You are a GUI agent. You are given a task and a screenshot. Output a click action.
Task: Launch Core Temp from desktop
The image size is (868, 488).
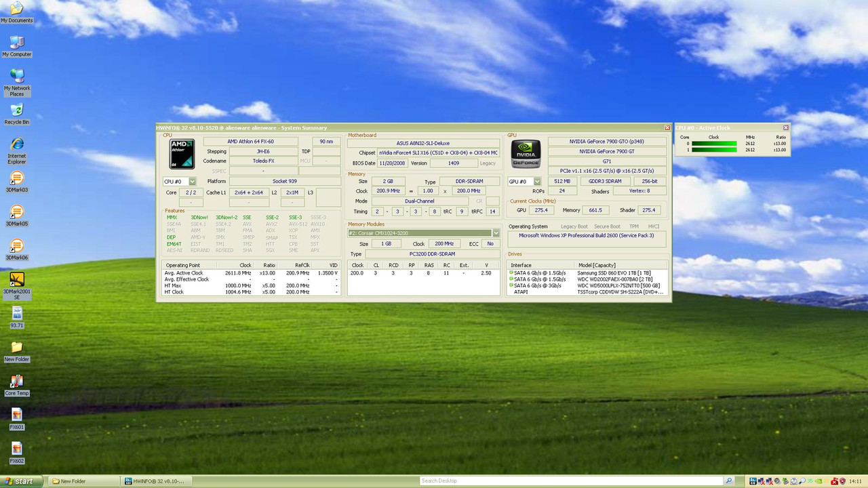pos(16,385)
